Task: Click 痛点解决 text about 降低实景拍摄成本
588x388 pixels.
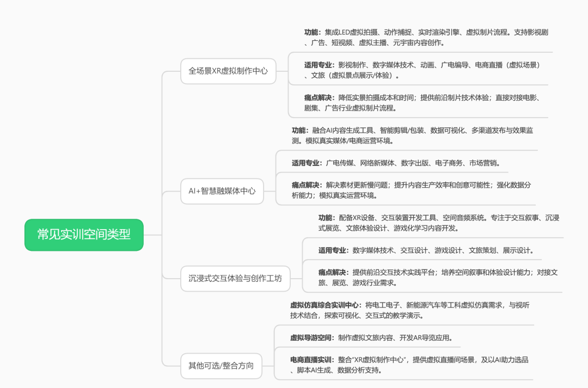Action: (x=422, y=103)
